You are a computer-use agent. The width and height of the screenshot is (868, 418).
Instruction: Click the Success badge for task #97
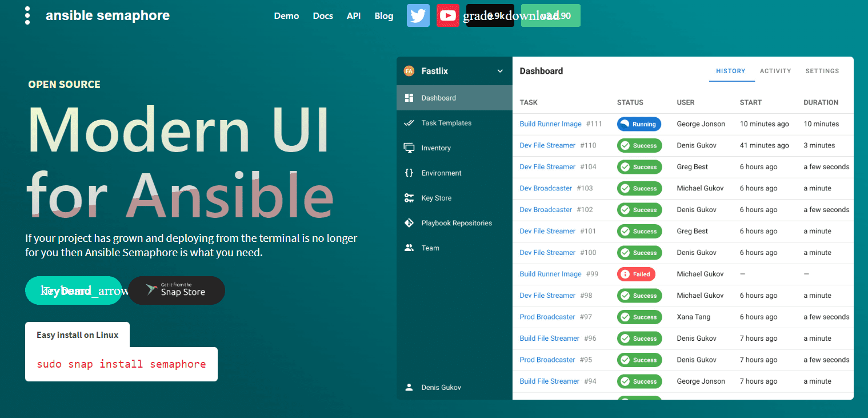(639, 317)
